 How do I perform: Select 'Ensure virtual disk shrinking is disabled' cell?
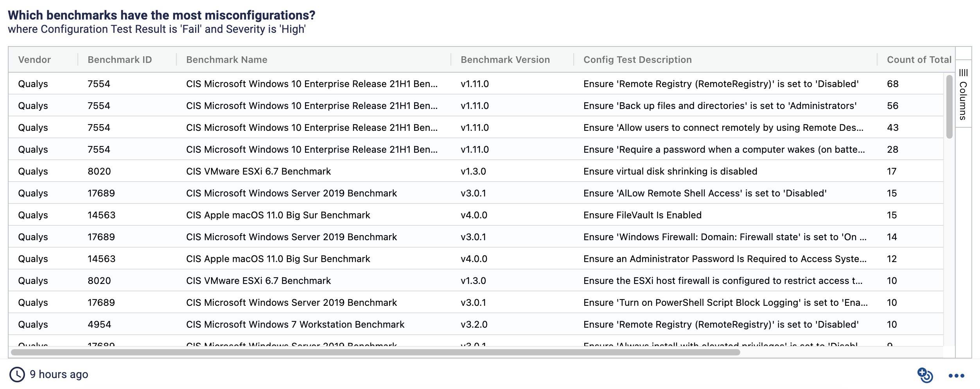pyautogui.click(x=670, y=171)
